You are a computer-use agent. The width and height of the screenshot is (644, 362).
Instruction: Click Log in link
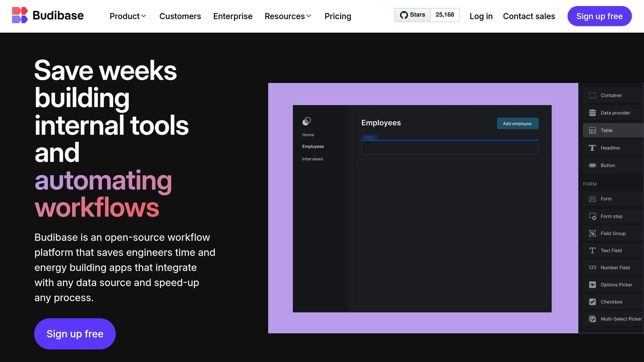coord(481,16)
